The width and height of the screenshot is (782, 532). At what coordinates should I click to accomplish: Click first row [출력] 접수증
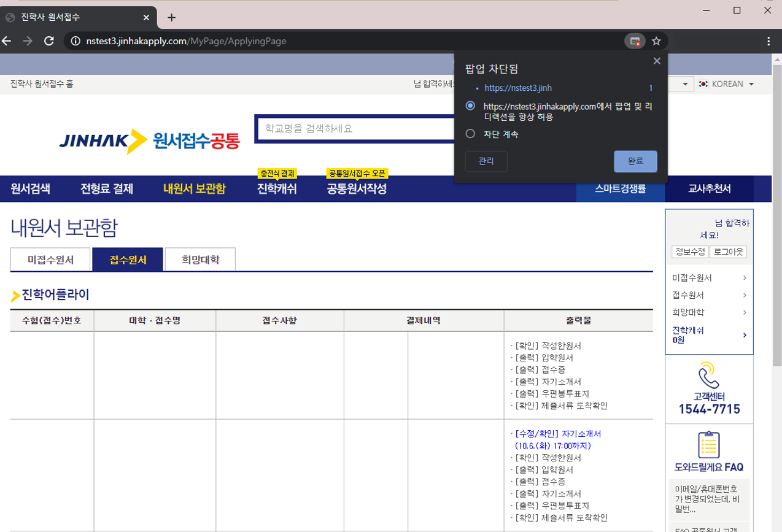(x=541, y=369)
